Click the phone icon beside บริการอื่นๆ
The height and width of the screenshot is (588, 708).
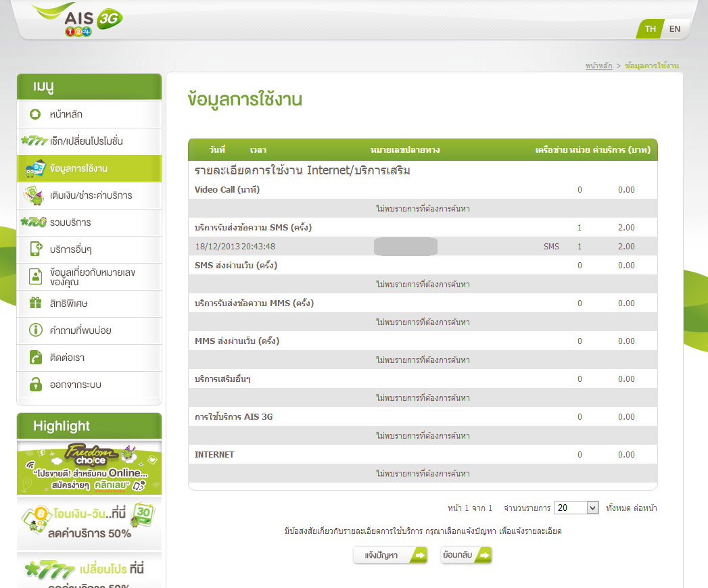tap(36, 249)
